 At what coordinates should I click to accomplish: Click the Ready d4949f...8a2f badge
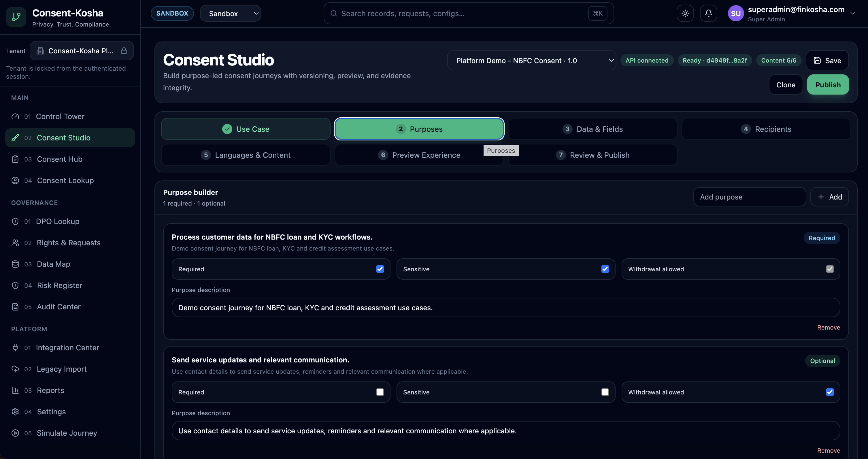(x=715, y=60)
